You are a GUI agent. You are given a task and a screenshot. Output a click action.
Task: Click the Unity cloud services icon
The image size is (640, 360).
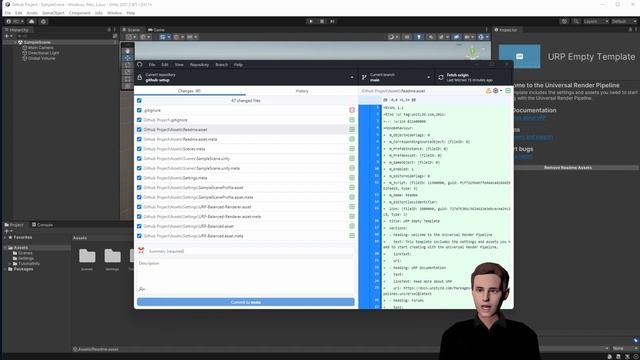tap(31, 21)
